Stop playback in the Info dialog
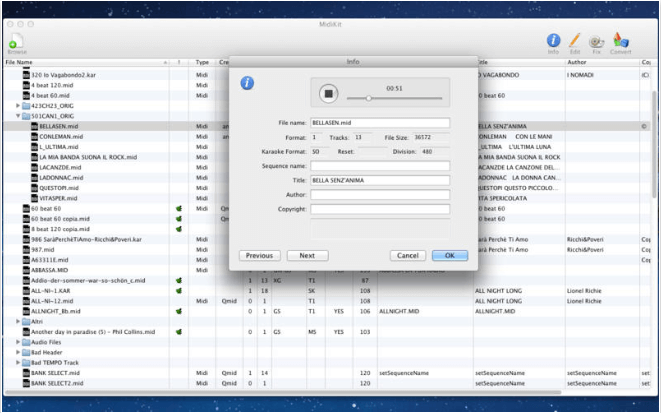 pyautogui.click(x=328, y=93)
